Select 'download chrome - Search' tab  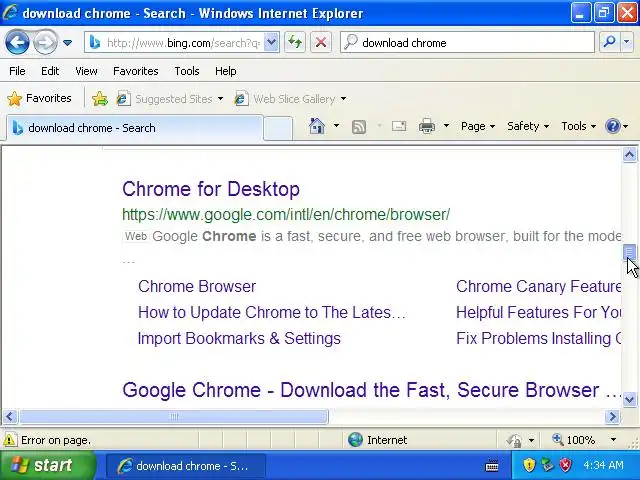[x=134, y=128]
